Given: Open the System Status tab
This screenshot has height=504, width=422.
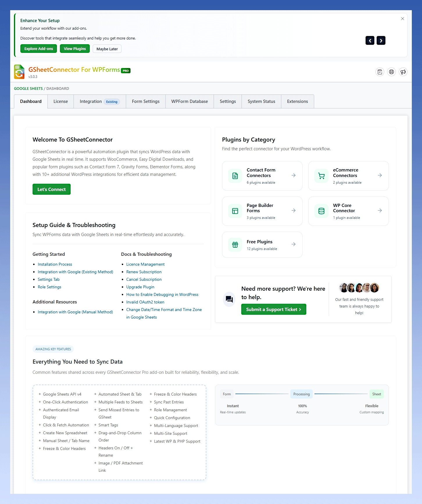Looking at the screenshot, I should [x=261, y=101].
